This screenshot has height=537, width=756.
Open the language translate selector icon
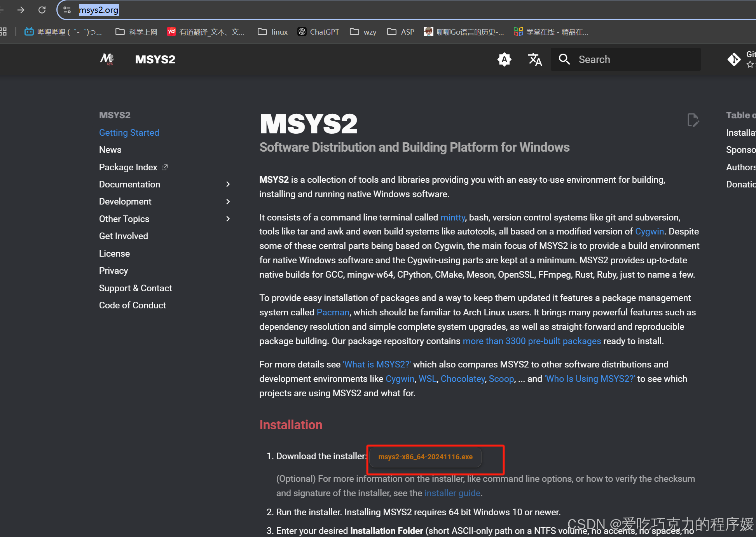(x=535, y=59)
